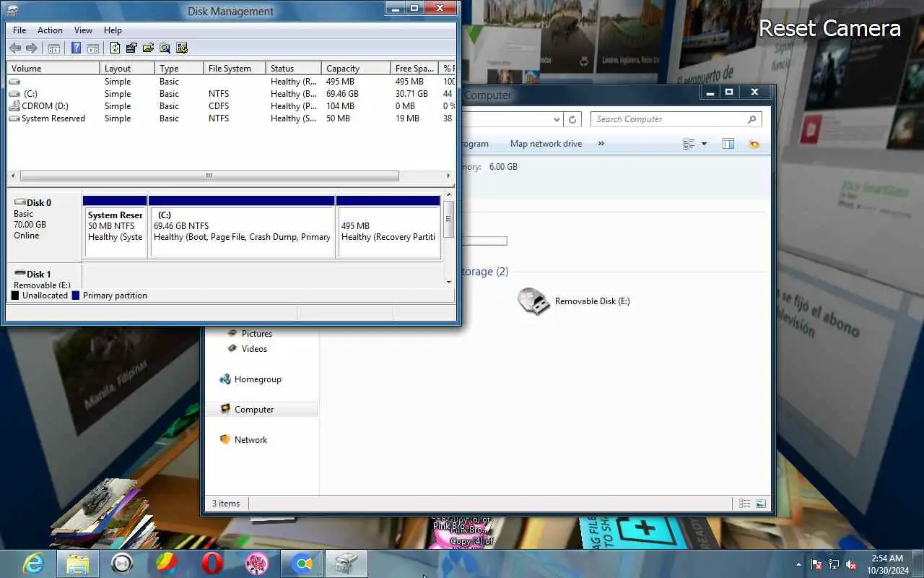This screenshot has width=924, height=578.
Task: Select System Reserved partition block on Disk 0
Action: (x=115, y=227)
